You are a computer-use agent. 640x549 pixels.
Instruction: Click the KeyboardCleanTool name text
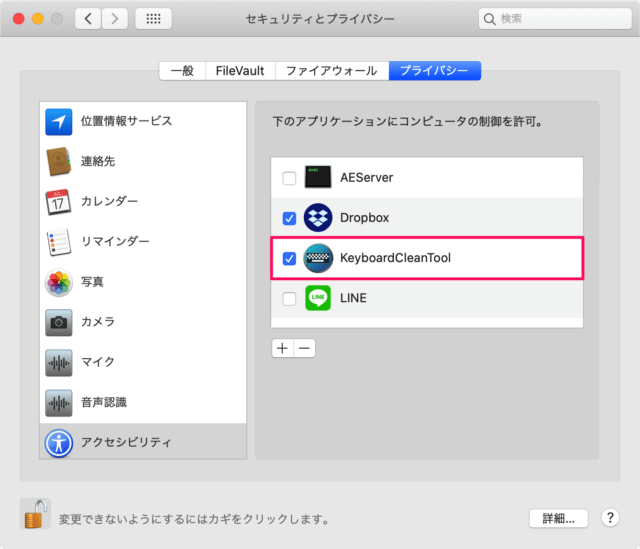pos(396,258)
